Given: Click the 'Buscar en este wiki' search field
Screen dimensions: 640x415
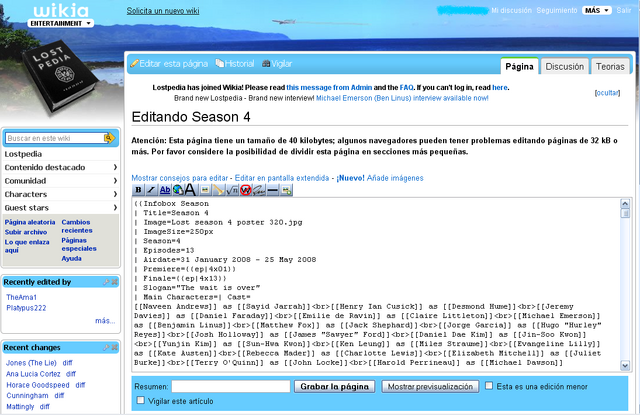Looking at the screenshot, I should pyautogui.click(x=55, y=138).
